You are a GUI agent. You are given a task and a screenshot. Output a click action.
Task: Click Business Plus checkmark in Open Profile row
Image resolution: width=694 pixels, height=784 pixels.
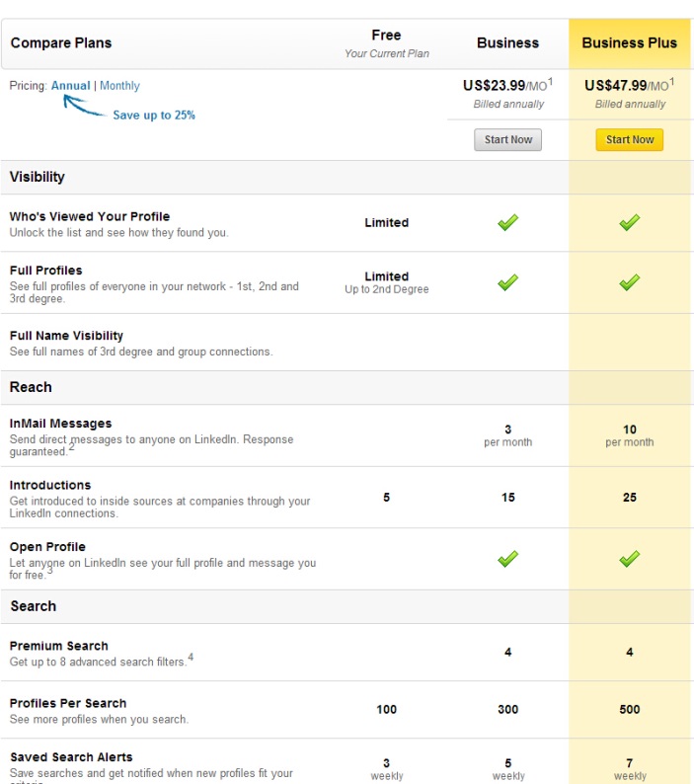point(629,559)
